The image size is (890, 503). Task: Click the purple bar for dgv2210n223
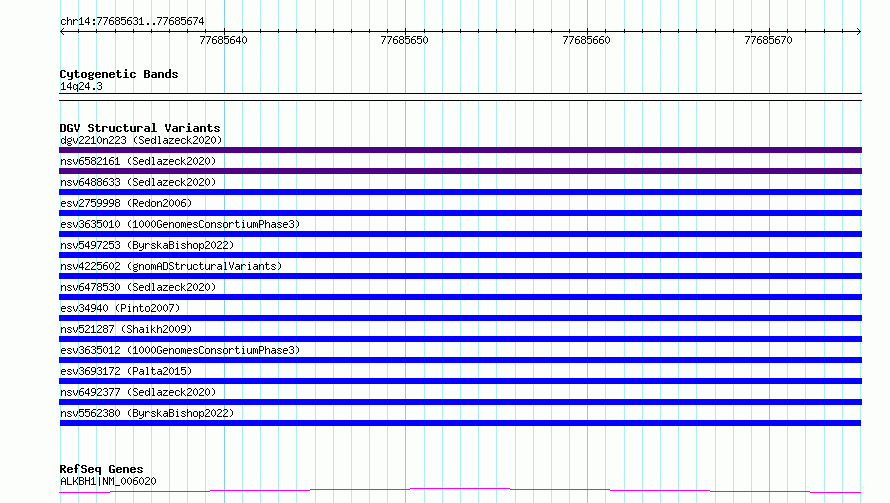(x=460, y=150)
